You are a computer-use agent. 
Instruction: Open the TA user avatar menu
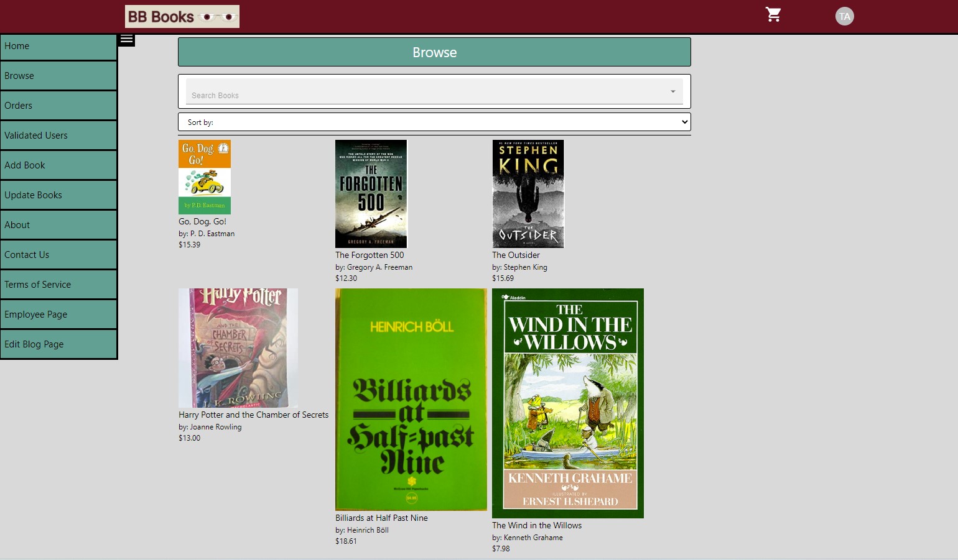845,16
